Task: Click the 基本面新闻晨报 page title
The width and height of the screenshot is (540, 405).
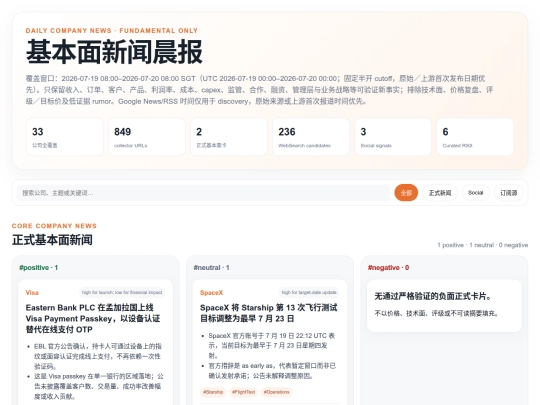Action: (114, 52)
